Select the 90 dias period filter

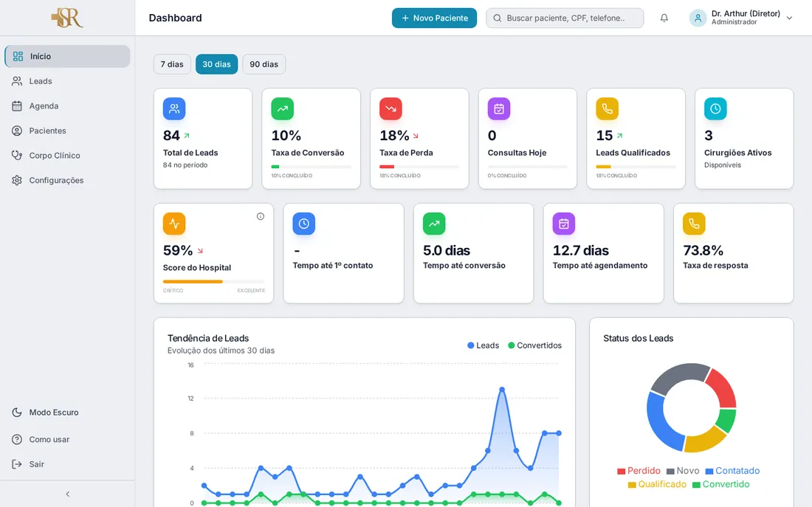[264, 64]
